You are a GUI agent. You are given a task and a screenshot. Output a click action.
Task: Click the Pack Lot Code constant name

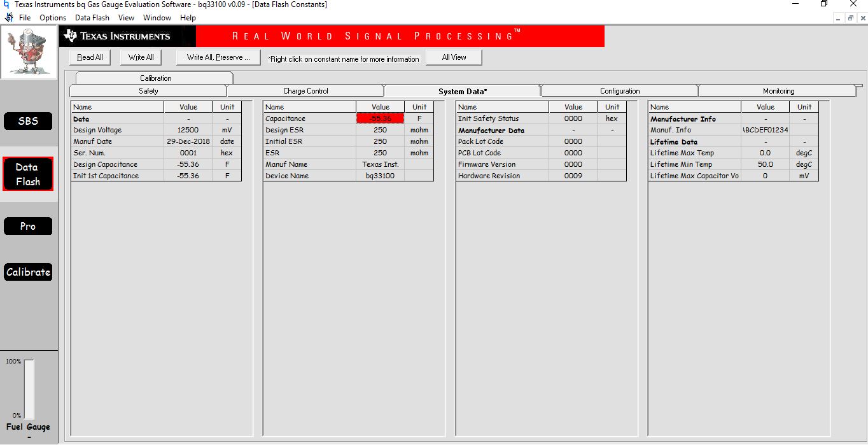click(502, 141)
